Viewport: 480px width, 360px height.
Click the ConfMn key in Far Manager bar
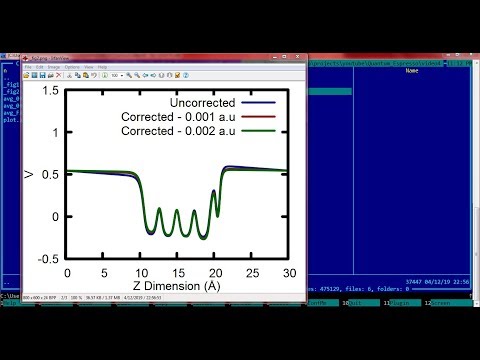[x=323, y=303]
